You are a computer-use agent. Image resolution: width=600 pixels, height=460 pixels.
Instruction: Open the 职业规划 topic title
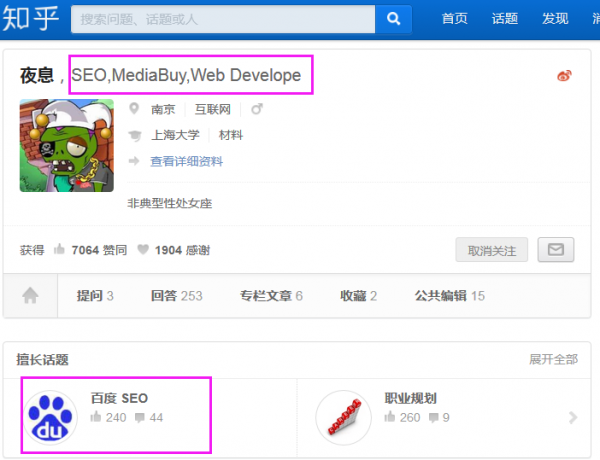pyautogui.click(x=411, y=398)
